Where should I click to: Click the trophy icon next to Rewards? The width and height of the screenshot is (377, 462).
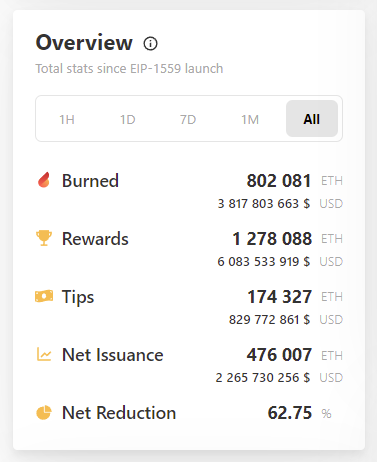click(x=44, y=238)
